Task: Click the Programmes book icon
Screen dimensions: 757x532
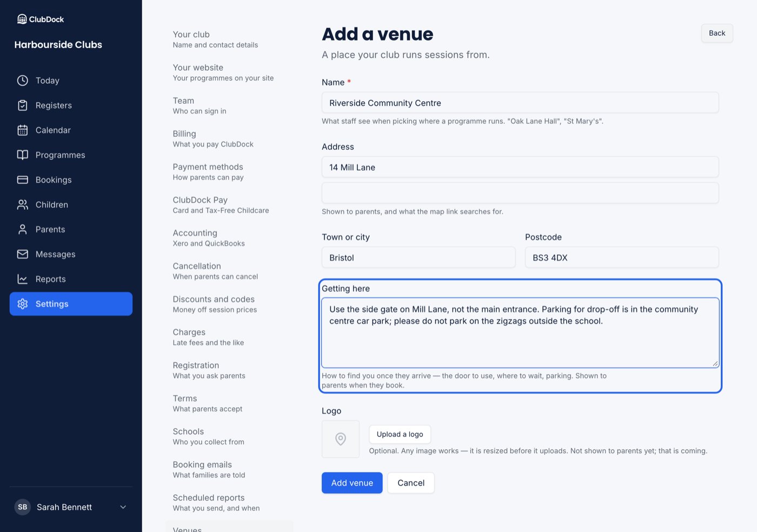Action: 23,155
